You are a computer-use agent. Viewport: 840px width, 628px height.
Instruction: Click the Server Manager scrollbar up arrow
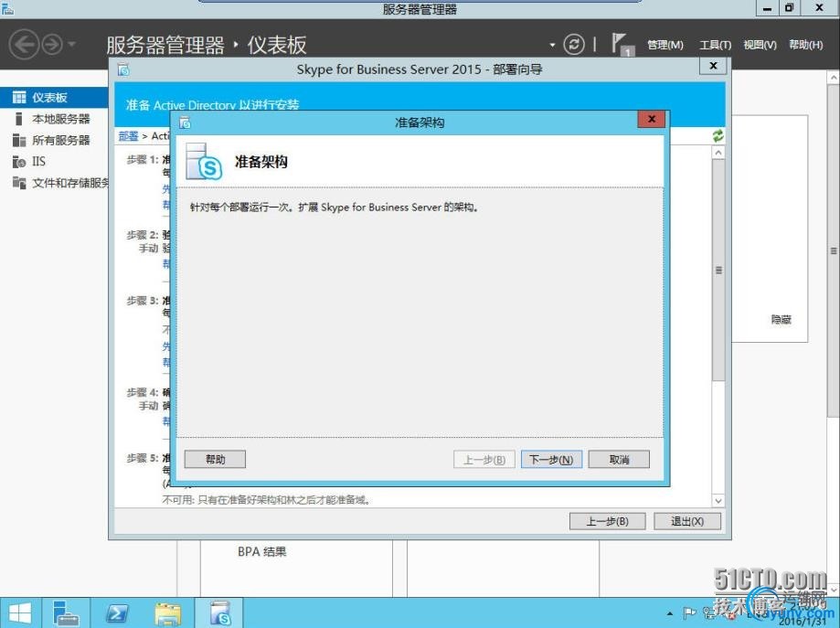[x=834, y=78]
